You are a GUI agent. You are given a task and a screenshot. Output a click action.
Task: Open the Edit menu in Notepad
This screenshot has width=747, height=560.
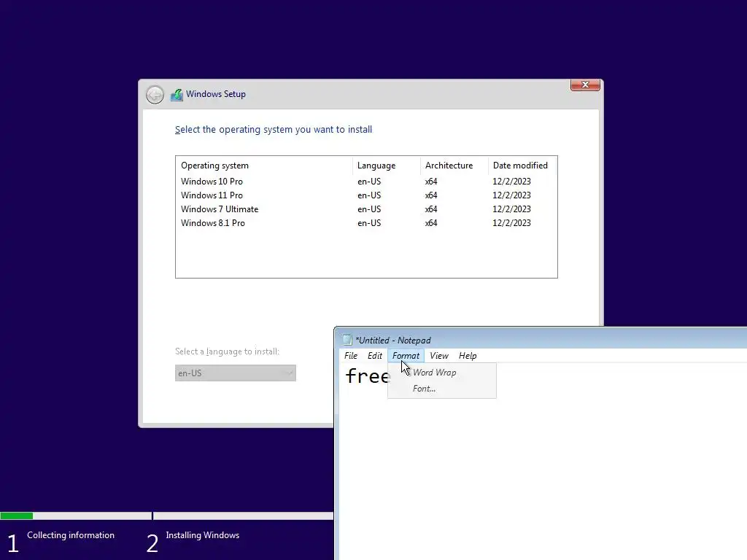point(374,356)
